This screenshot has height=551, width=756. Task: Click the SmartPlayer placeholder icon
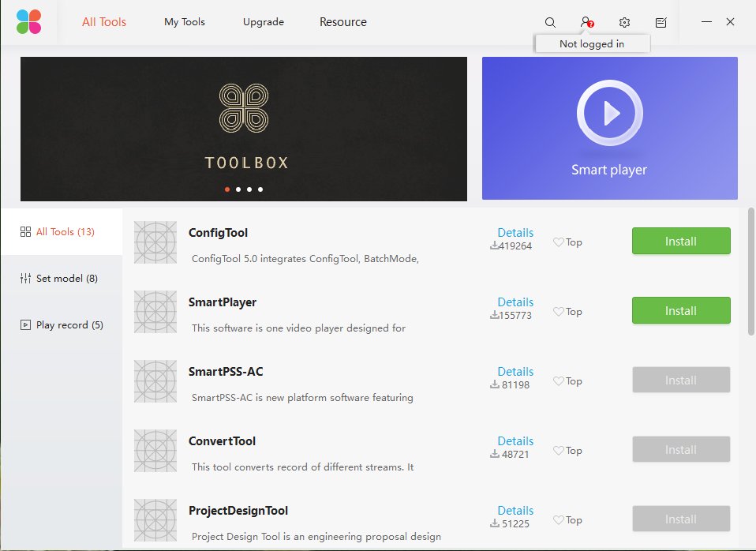point(155,312)
